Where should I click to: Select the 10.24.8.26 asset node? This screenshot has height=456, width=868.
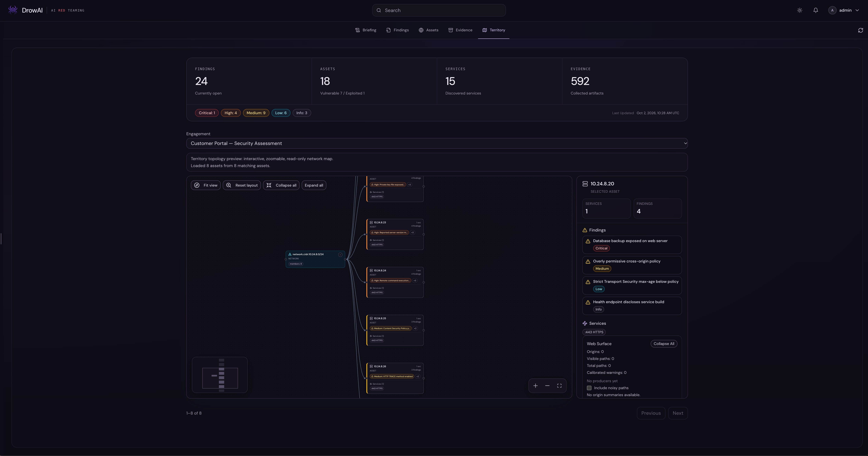click(x=395, y=378)
